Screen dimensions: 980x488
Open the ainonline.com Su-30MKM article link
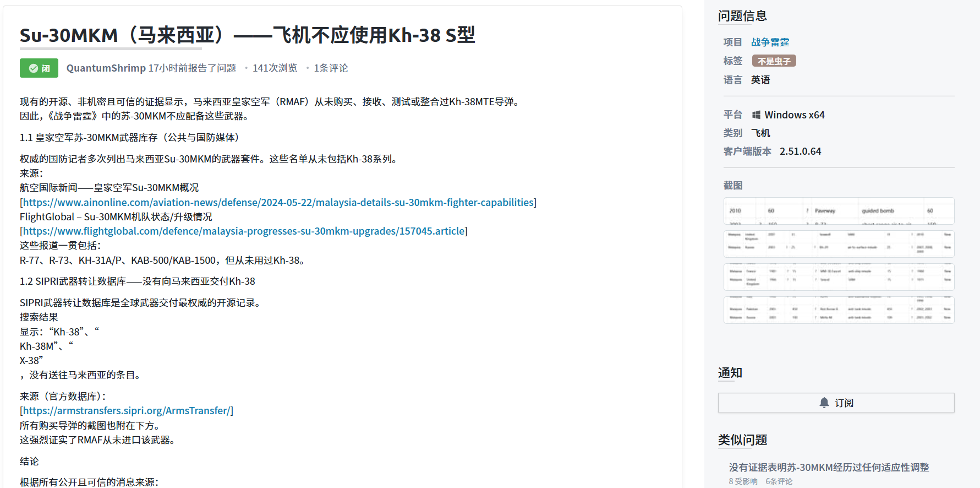coord(278,203)
